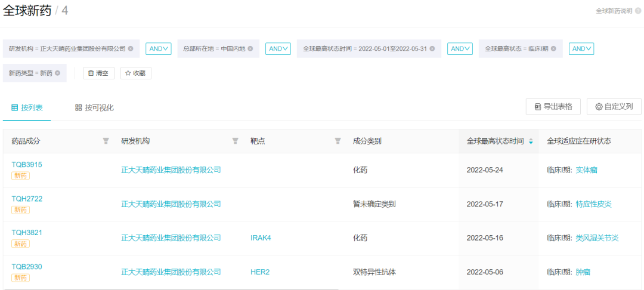This screenshot has width=644, height=290.
Task: Click the 全球新药说明 help icon
Action: (637, 11)
